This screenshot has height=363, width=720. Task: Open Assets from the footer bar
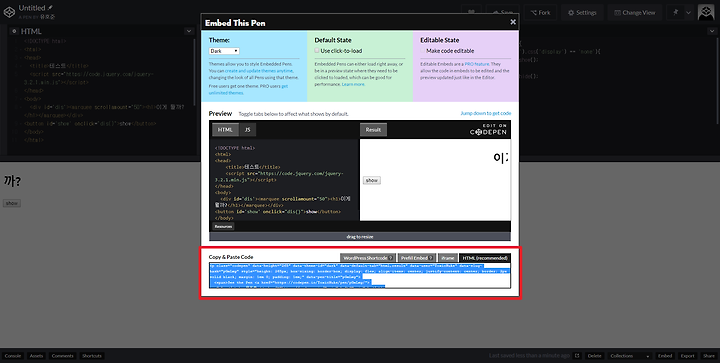[x=36, y=356]
